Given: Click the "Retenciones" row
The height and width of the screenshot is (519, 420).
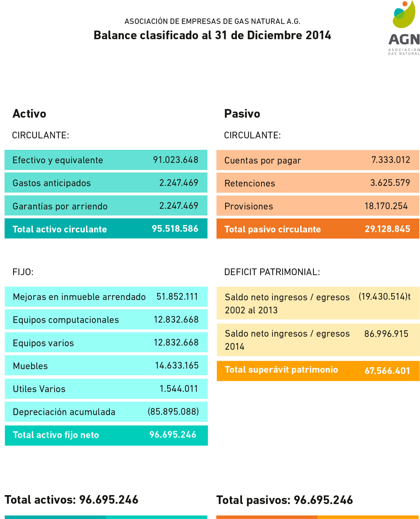Looking at the screenshot, I should tap(318, 183).
